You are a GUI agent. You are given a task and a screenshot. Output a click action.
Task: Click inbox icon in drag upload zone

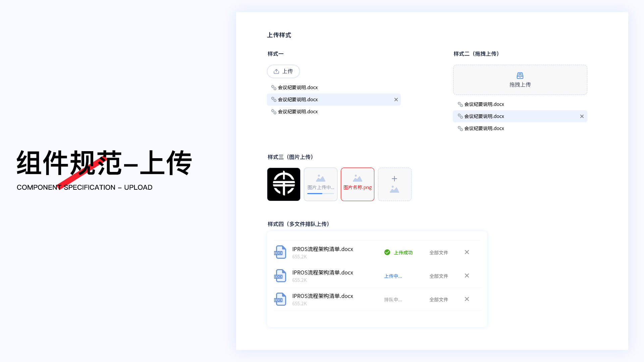(520, 75)
